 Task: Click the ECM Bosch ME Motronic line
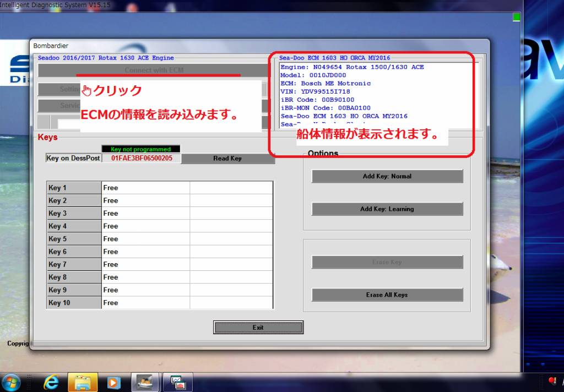[326, 84]
